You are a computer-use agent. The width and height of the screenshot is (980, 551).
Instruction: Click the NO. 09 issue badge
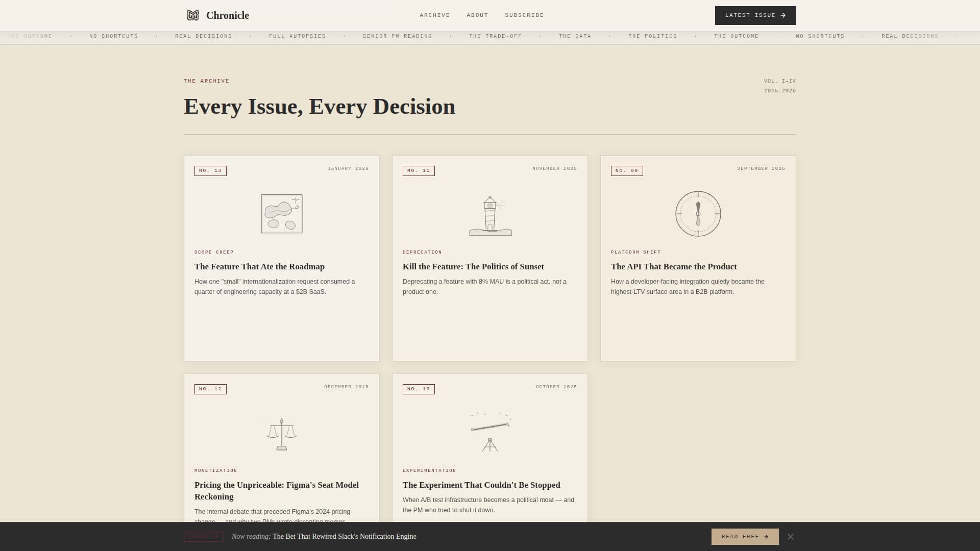pos(627,171)
